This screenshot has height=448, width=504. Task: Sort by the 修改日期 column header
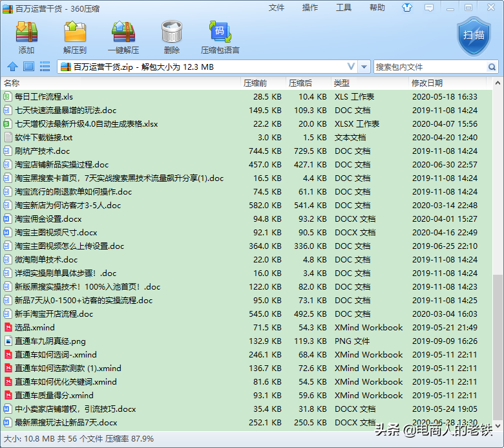(x=447, y=83)
